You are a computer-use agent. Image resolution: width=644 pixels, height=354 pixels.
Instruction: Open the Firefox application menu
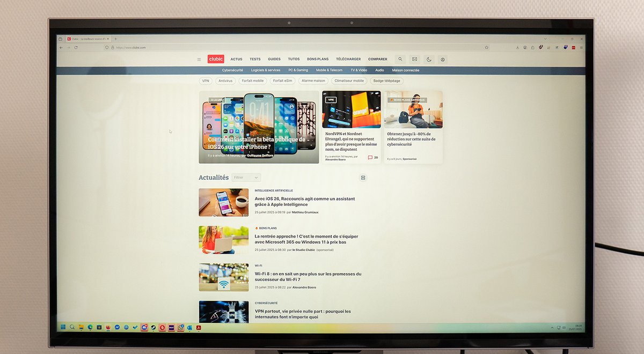581,47
